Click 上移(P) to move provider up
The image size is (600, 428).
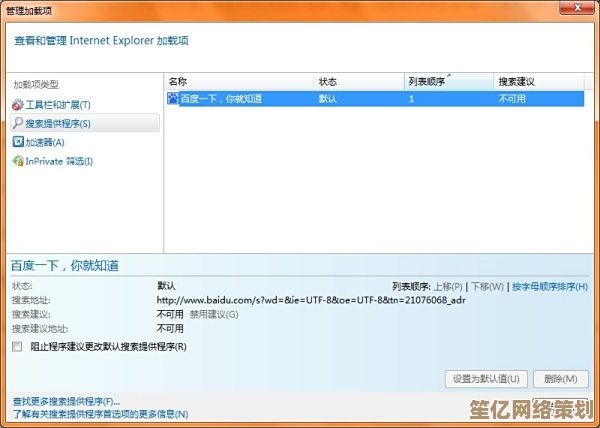pyautogui.click(x=448, y=286)
